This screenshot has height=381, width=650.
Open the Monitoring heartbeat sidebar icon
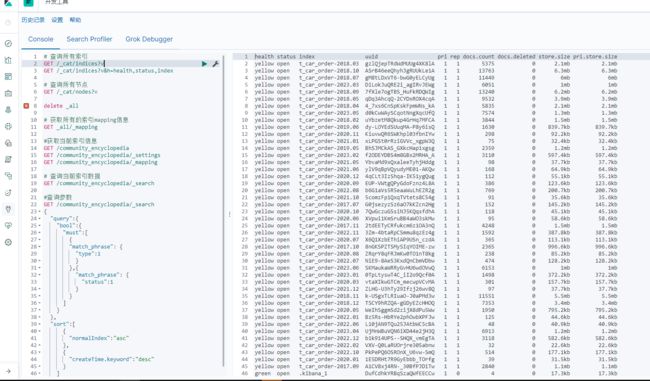pos(8,226)
